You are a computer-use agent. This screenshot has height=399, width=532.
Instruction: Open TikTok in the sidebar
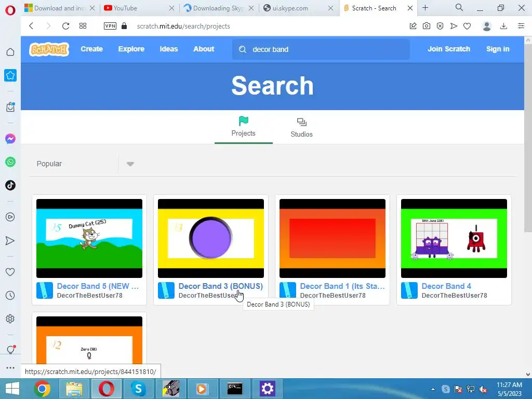[10, 185]
